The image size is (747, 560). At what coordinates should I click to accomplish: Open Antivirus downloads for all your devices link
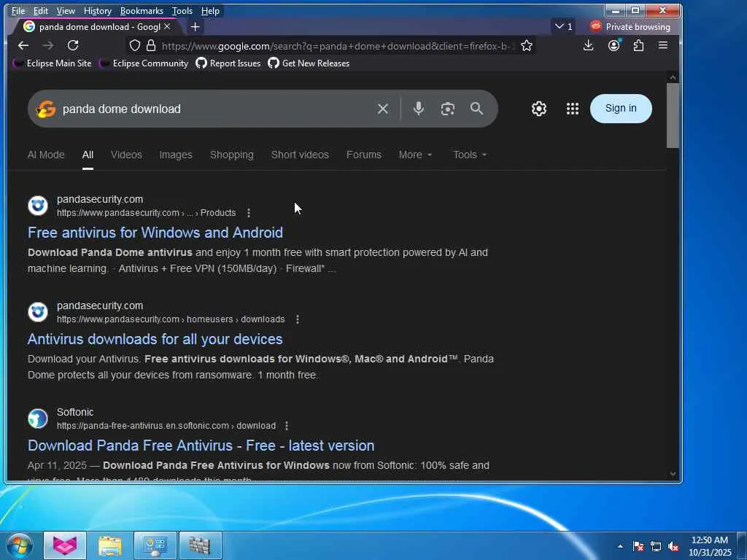[x=155, y=339]
